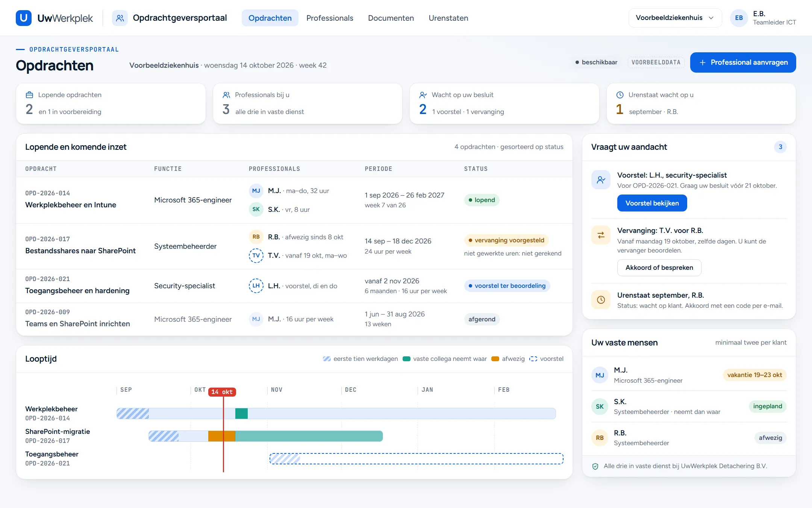This screenshot has height=508, width=812.
Task: Click the T.V. dashed avatar in OPD-2026-017
Action: [x=256, y=256]
